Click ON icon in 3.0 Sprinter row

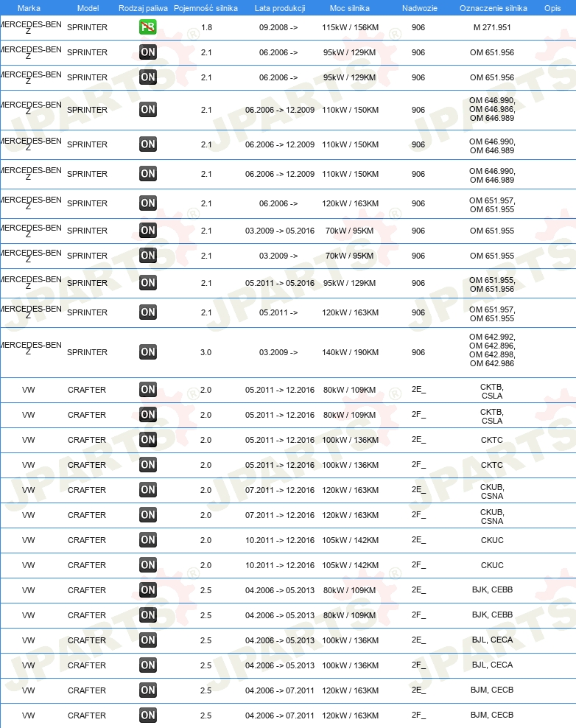pos(147,352)
